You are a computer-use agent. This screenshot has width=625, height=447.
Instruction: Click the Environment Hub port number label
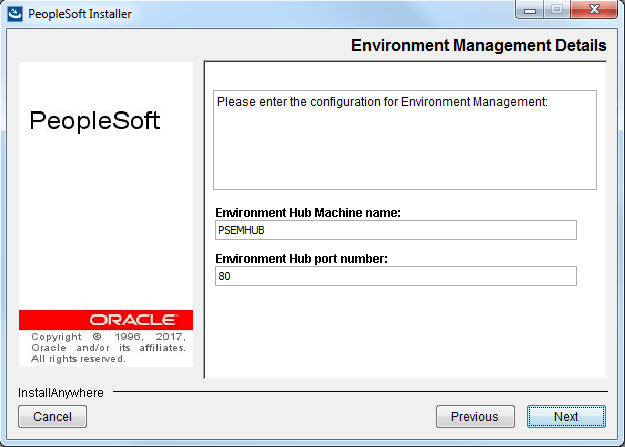301,259
